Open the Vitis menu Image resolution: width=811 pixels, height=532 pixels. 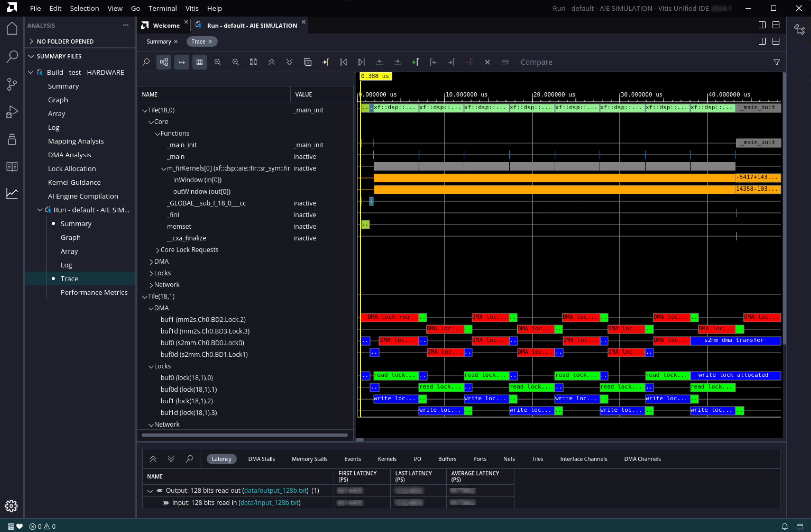click(192, 8)
